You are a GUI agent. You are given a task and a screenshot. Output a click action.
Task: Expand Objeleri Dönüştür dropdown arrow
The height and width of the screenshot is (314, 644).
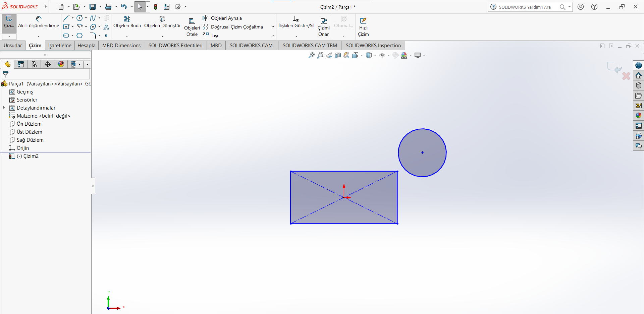(162, 36)
